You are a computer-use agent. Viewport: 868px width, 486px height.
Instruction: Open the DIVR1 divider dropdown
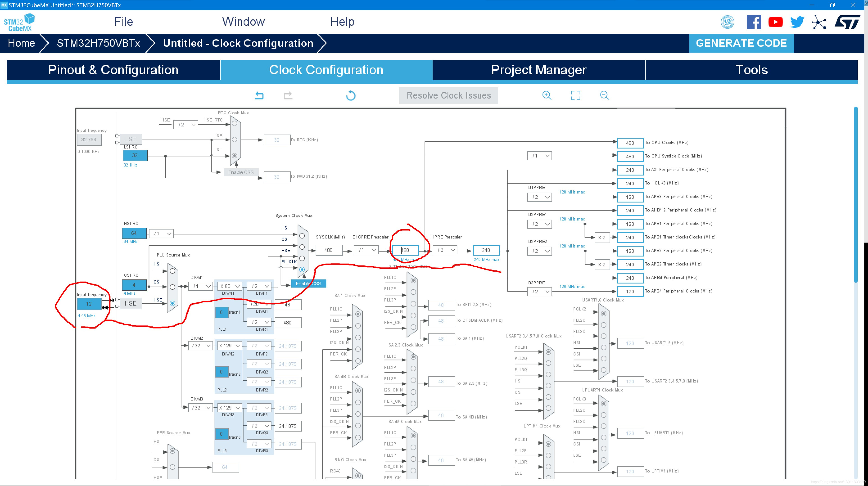(x=259, y=322)
